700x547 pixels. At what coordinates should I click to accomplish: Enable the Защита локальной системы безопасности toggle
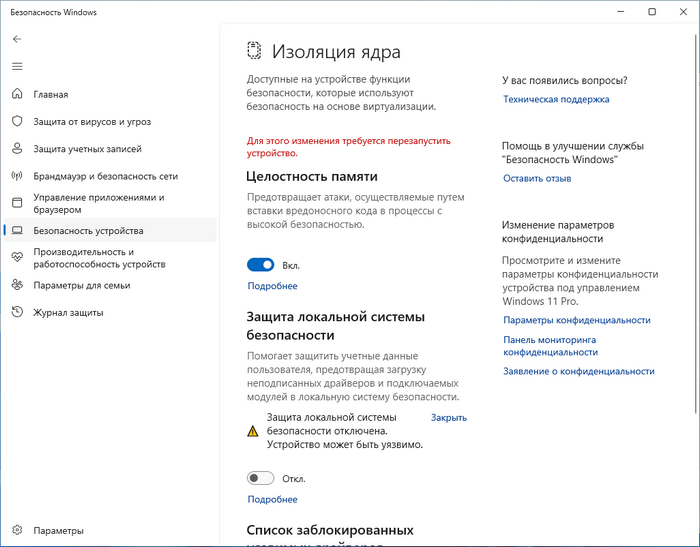click(260, 478)
